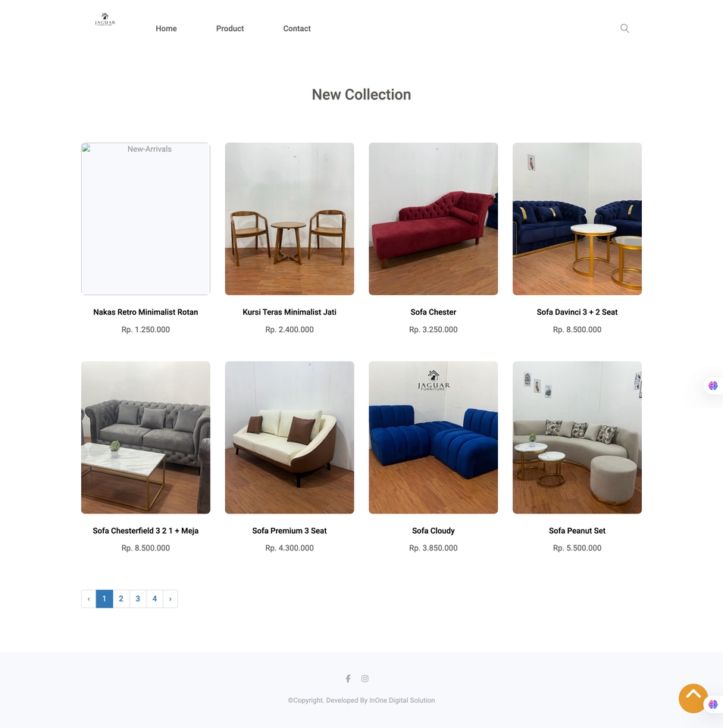723x728 pixels.
Task: Select page 4 in pagination
Action: tap(155, 599)
